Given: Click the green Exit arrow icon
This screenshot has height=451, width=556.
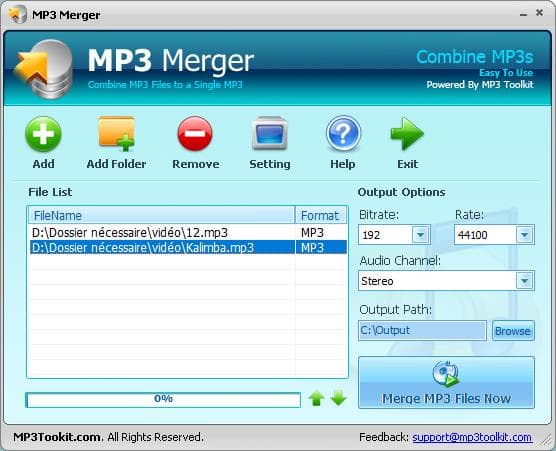Looking at the screenshot, I should (407, 134).
